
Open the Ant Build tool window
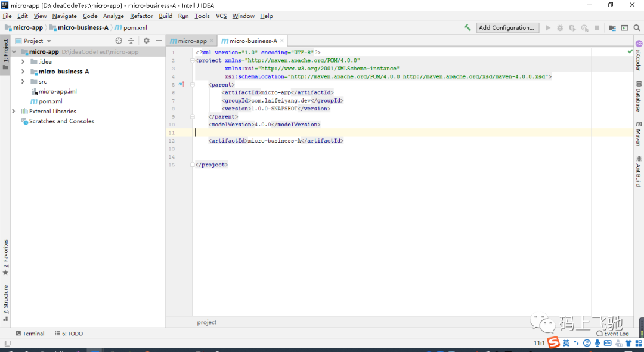639,171
